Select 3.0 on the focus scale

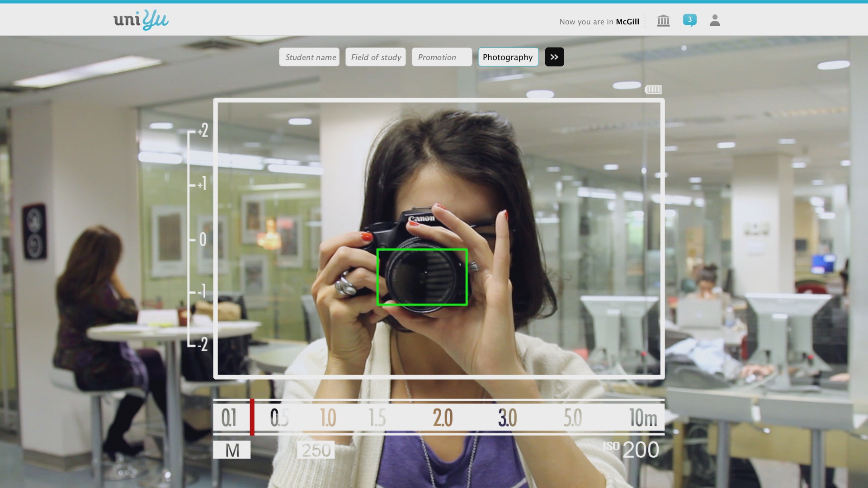tap(507, 418)
